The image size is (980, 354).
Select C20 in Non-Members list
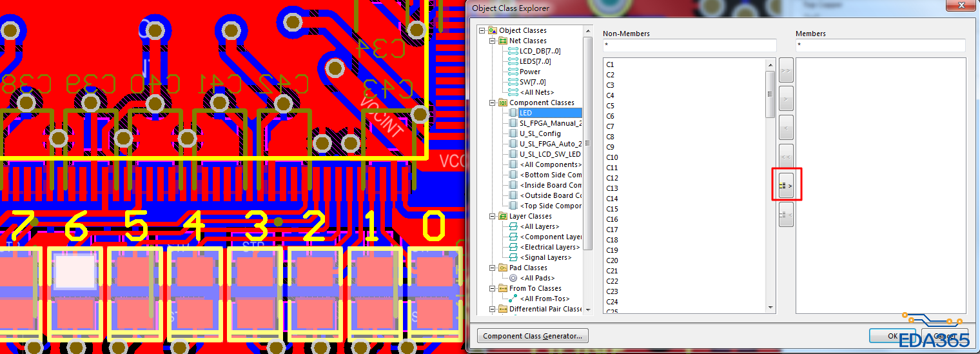point(612,261)
